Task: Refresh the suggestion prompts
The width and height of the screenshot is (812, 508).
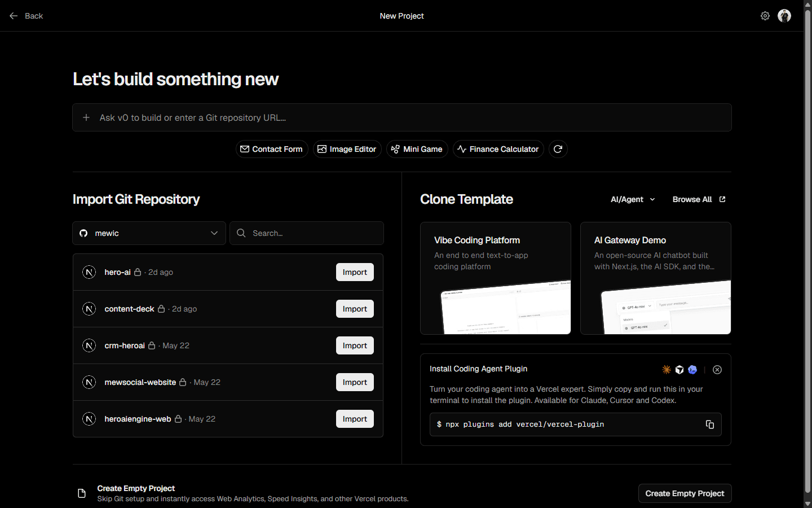Action: point(558,149)
